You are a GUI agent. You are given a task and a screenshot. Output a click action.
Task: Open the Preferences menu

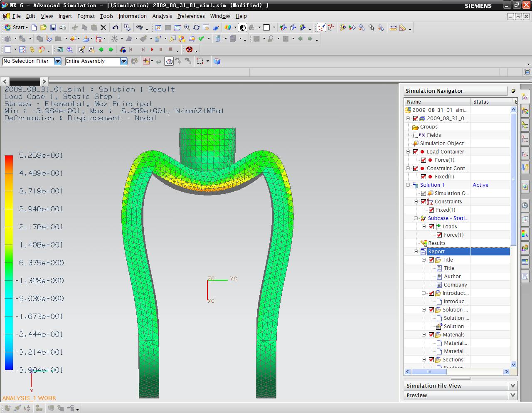pyautogui.click(x=191, y=16)
